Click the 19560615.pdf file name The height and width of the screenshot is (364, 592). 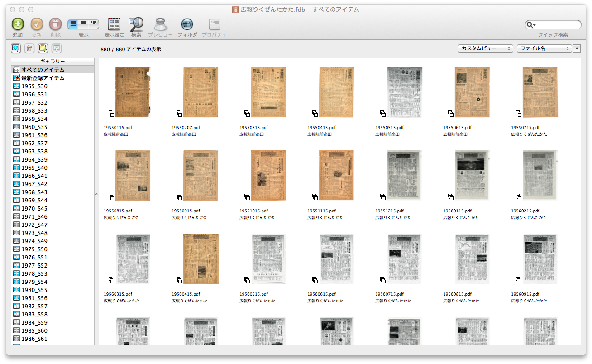point(321,294)
